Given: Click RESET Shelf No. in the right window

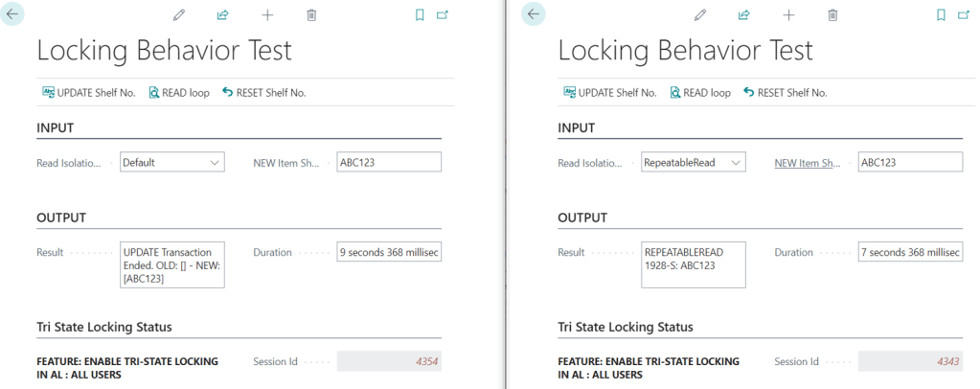Looking at the screenshot, I should 785,93.
